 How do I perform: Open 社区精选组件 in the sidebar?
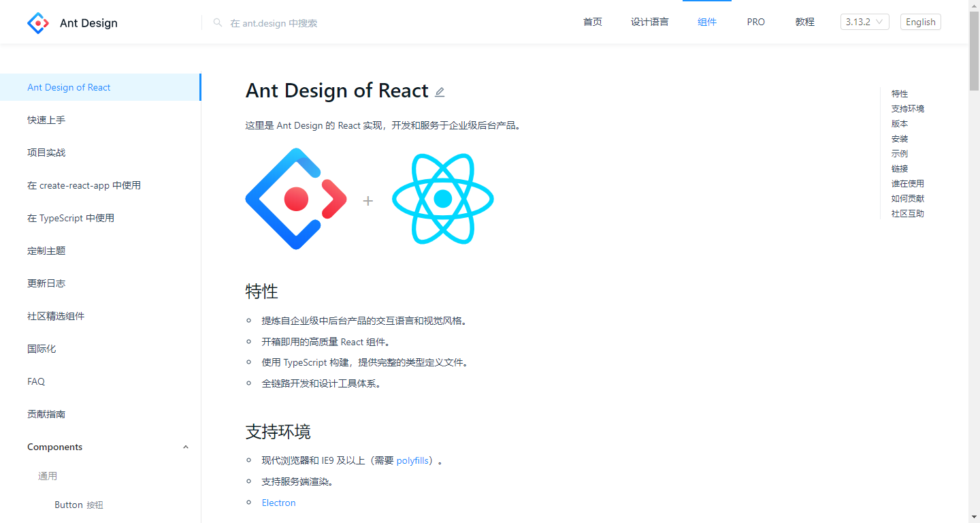click(101, 316)
